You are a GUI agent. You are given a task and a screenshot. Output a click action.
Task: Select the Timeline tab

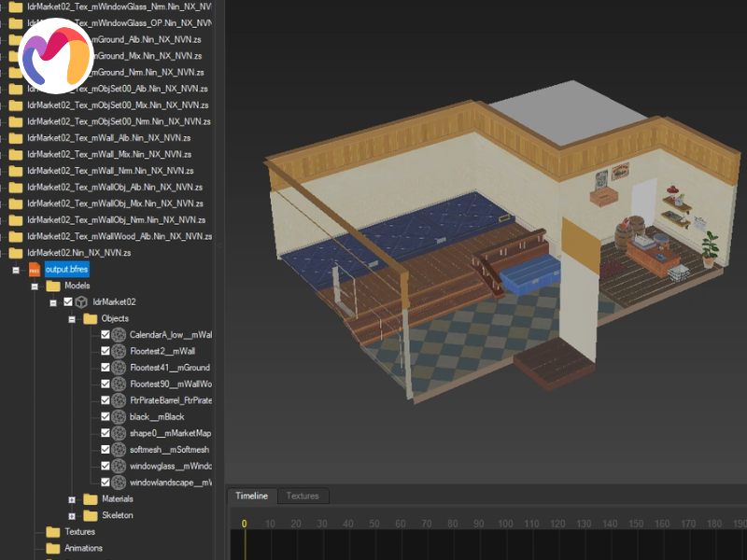251,497
